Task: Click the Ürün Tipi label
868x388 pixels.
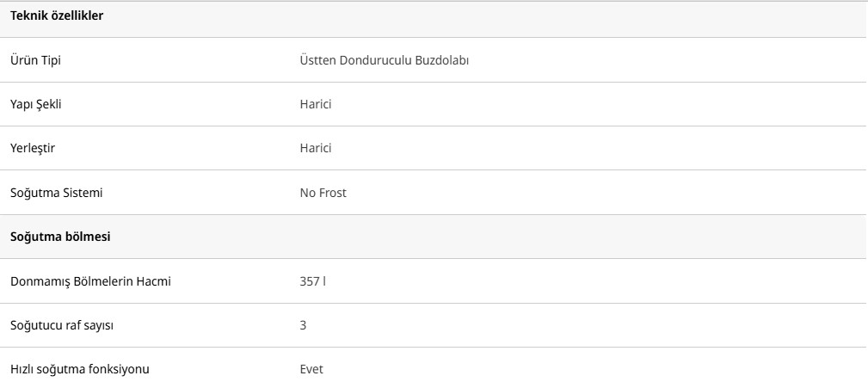Action: 35,60
